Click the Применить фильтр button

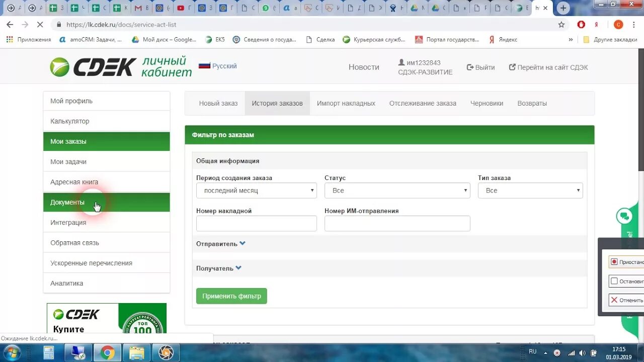231,296
